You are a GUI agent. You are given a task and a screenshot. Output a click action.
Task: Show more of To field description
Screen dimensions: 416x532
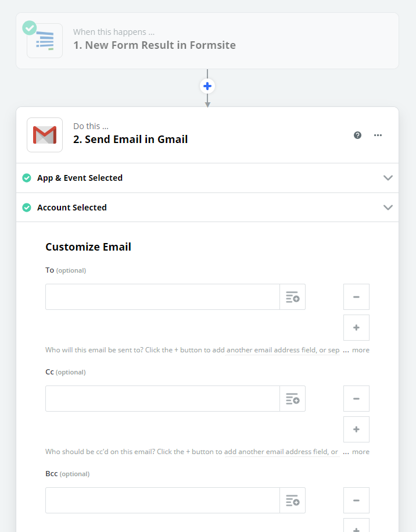click(360, 350)
